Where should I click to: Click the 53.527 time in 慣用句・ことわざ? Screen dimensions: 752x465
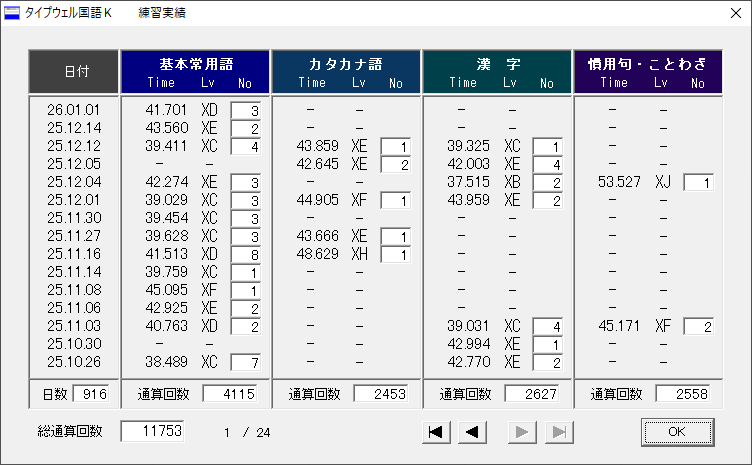(x=619, y=182)
